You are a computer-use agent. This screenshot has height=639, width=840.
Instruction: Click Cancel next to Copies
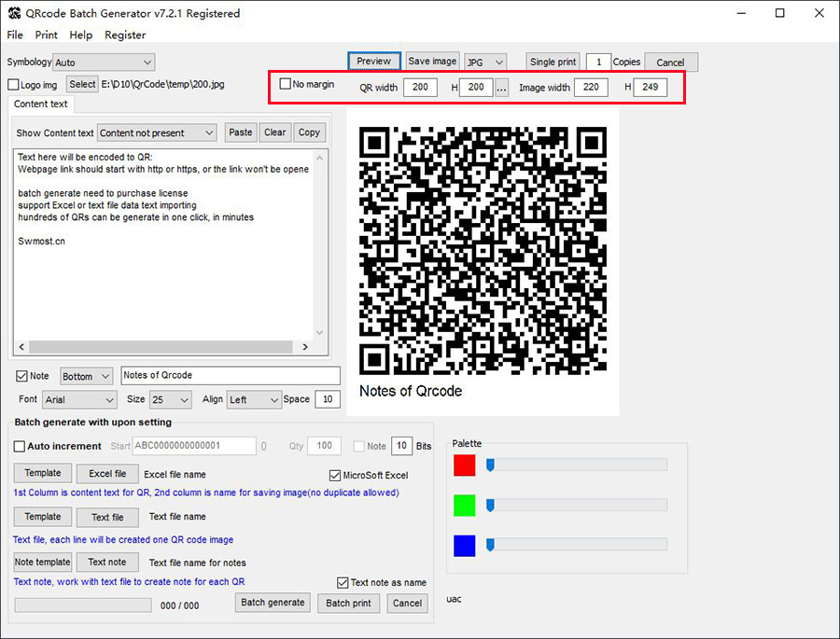[x=671, y=63]
